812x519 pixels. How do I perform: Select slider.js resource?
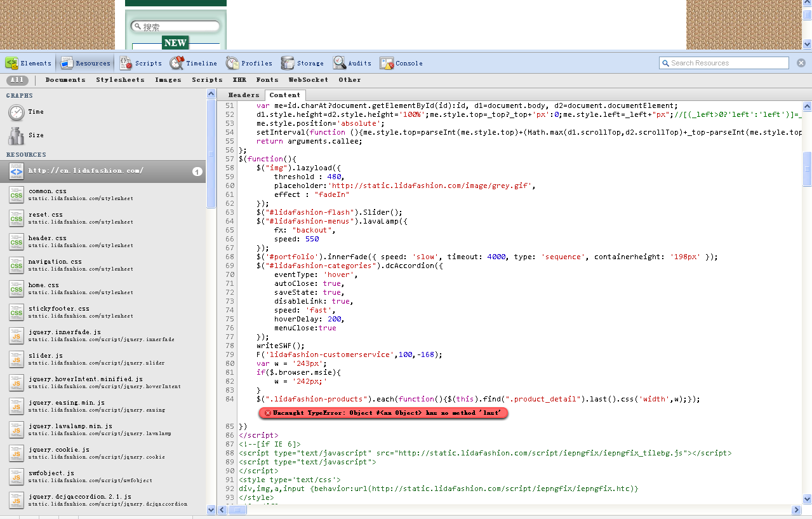[103, 359]
